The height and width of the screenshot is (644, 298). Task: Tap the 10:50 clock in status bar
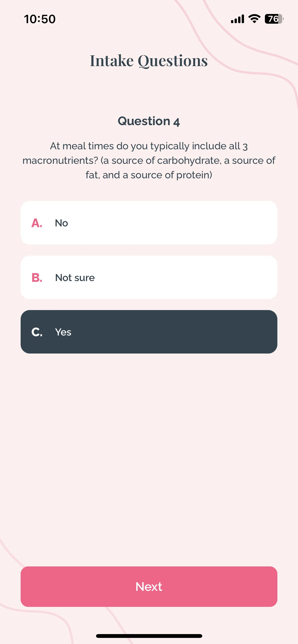click(x=40, y=19)
